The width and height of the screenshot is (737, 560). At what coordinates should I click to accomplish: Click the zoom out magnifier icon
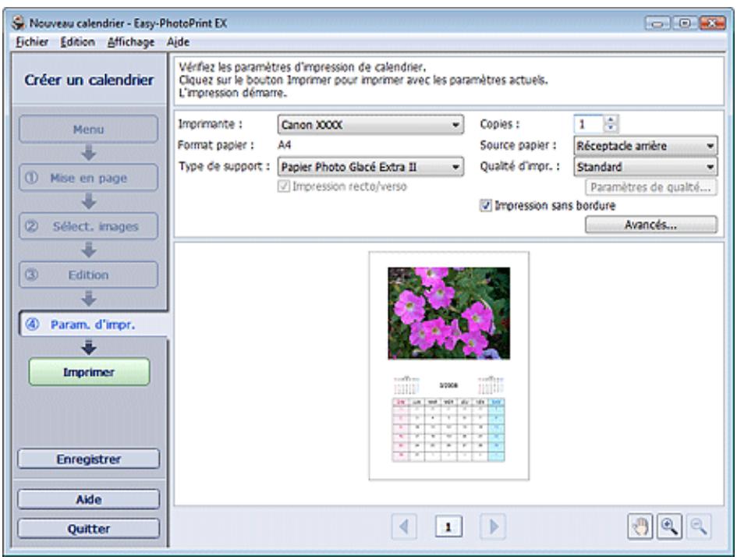[699, 526]
